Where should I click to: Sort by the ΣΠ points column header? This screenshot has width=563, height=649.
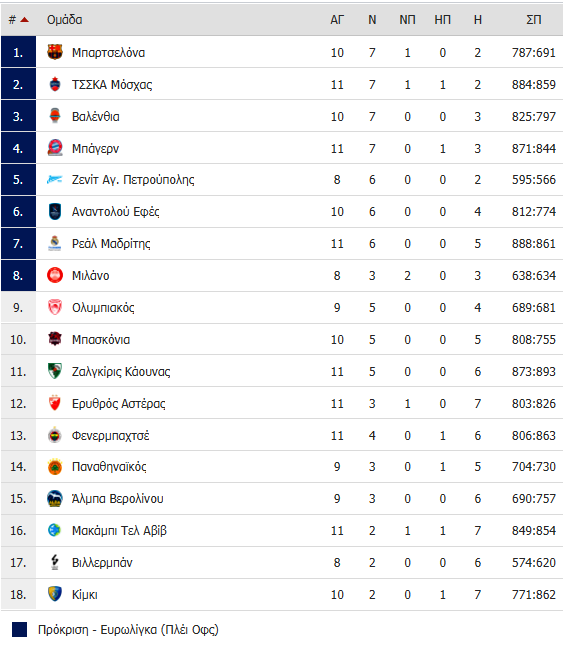tap(534, 19)
